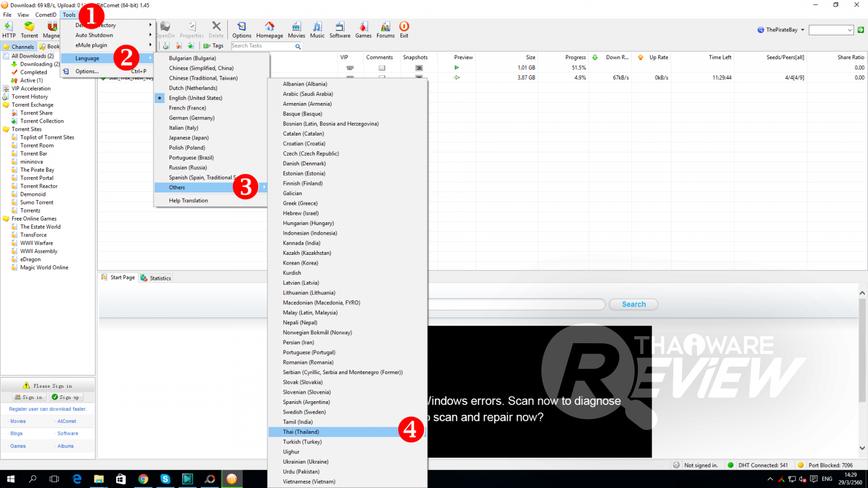Select English (United States) radio option

(x=195, y=98)
